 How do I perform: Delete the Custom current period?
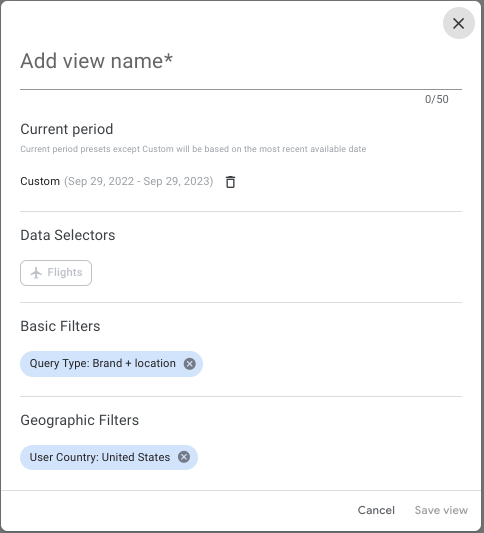(230, 182)
